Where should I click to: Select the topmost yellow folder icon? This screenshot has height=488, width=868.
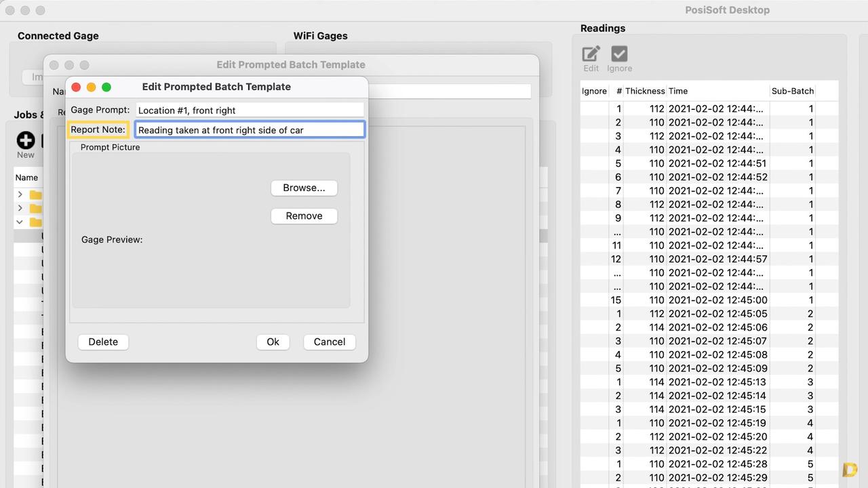pyautogui.click(x=35, y=195)
